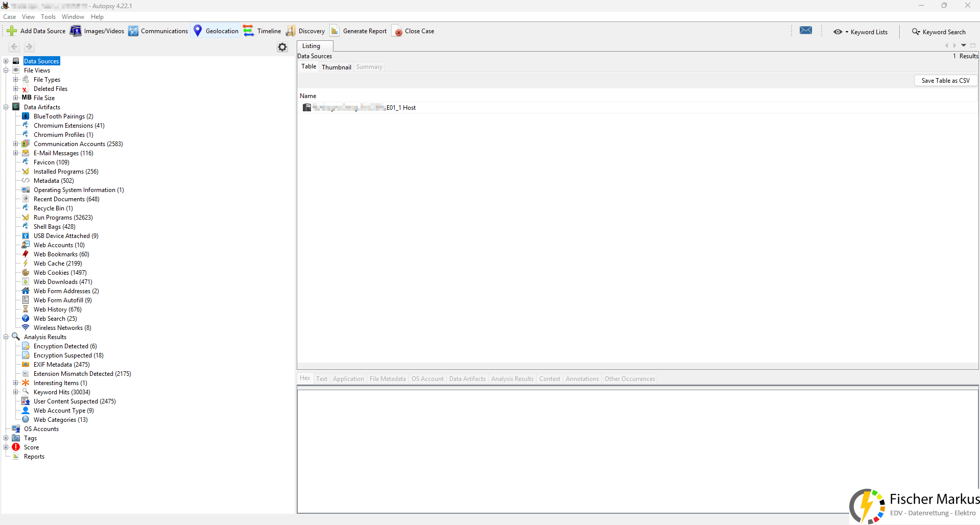Viewport: 980px width, 525px height.
Task: Open the Geolocation tool
Action: [216, 31]
